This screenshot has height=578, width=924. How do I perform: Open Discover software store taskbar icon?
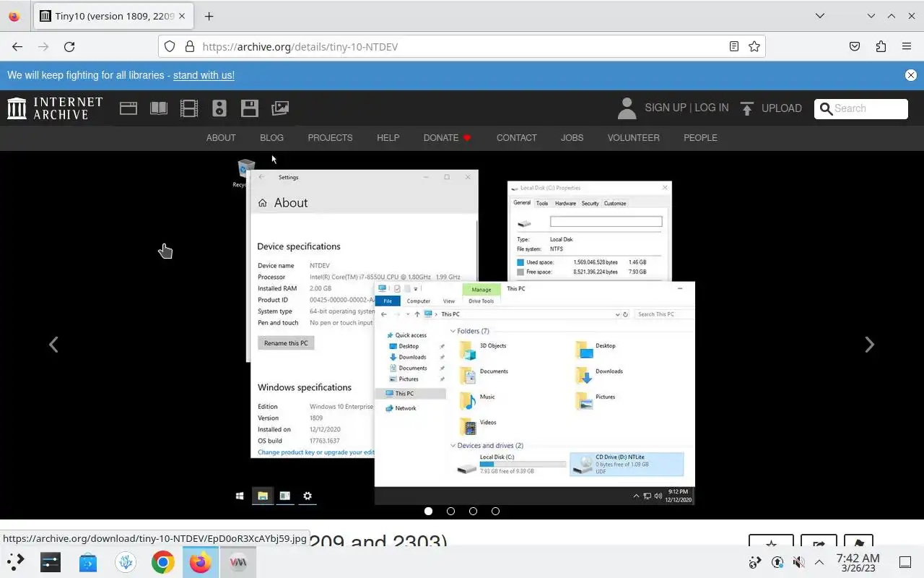point(88,562)
